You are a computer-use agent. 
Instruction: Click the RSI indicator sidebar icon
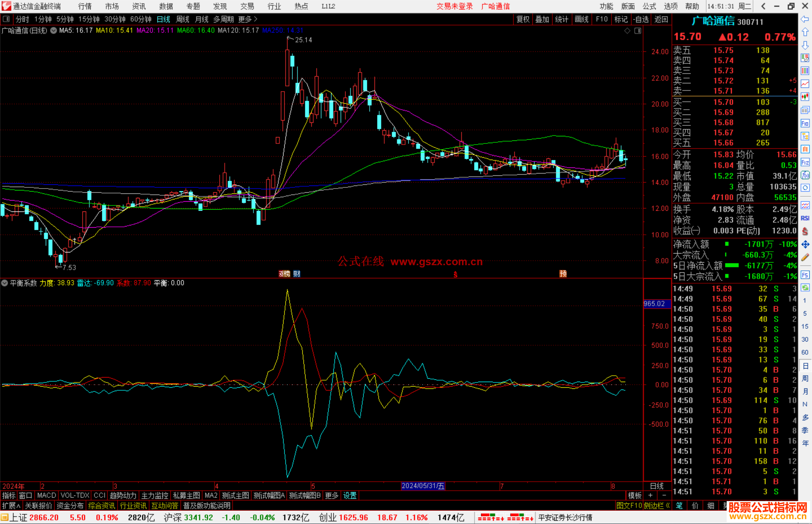[805, 218]
